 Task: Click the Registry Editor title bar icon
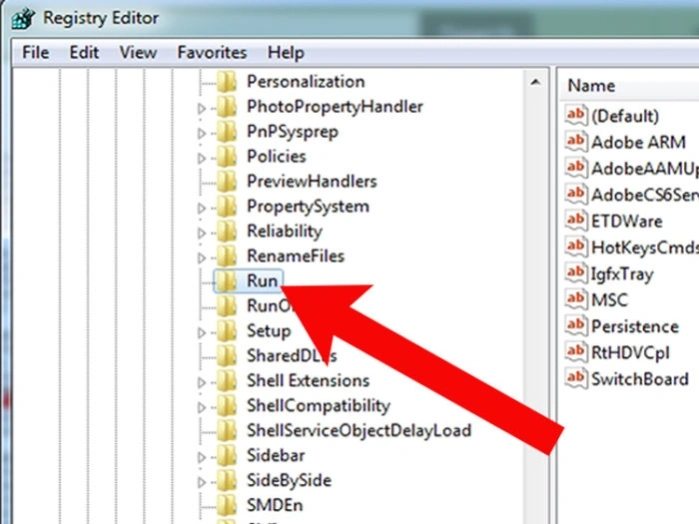coord(22,19)
